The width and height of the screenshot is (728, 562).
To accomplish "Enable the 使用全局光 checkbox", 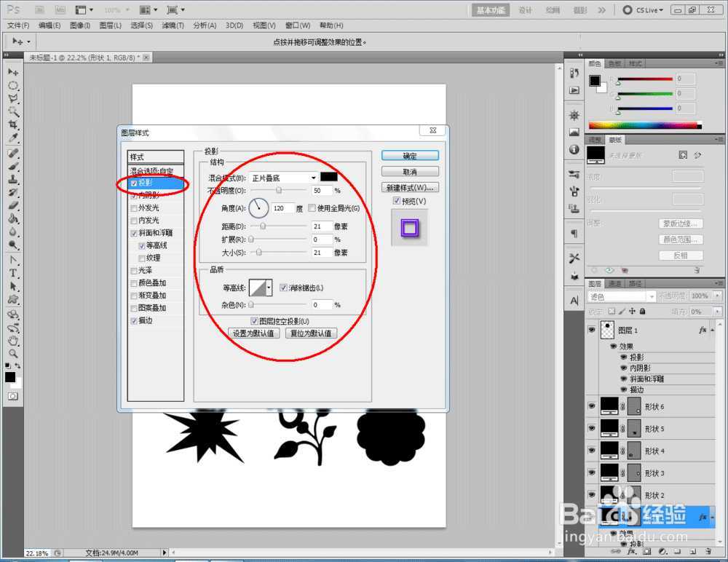I will tap(312, 208).
